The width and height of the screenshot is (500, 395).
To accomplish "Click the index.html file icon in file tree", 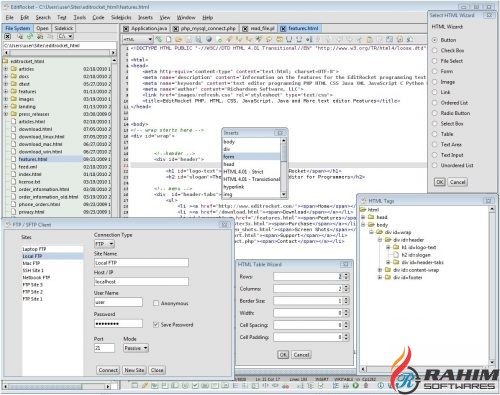I will coord(14,174).
